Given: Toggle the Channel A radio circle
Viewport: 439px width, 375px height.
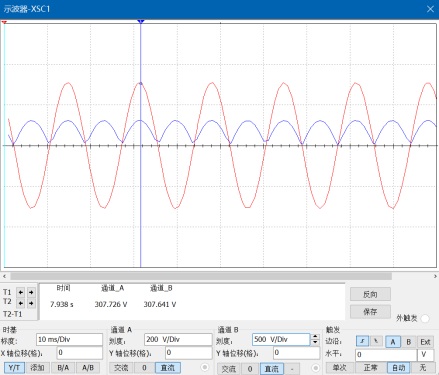Looking at the screenshot, I should pos(205,367).
